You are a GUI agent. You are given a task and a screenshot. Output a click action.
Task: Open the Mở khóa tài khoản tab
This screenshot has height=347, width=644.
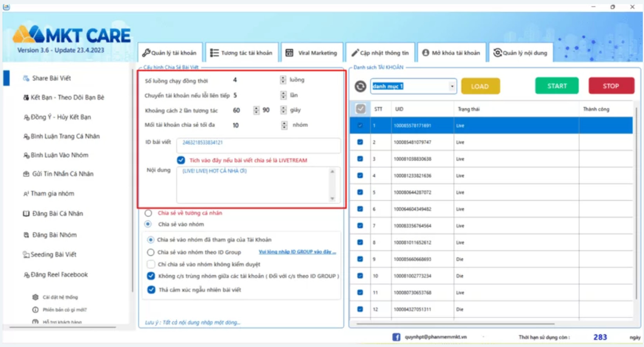pos(451,53)
